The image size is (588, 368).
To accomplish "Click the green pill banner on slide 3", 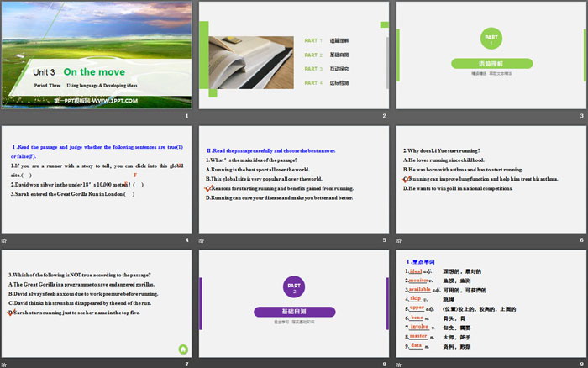I will 491,64.
